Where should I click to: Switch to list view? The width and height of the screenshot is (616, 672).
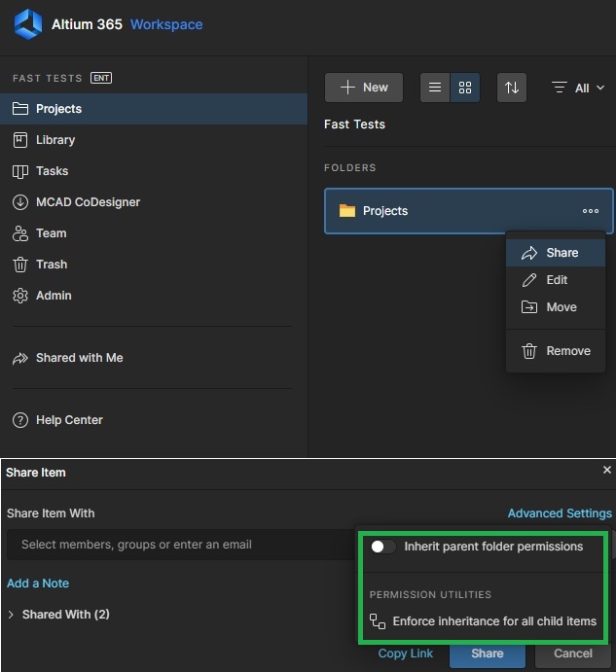[x=435, y=88]
